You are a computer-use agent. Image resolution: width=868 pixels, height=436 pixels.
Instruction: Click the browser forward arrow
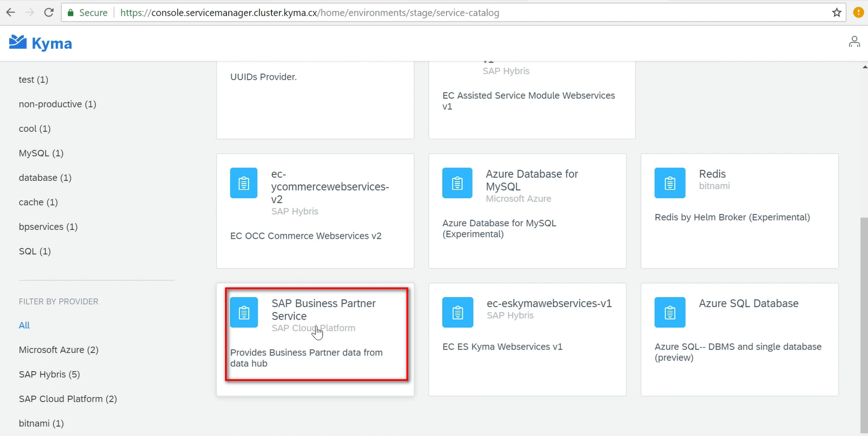(29, 13)
